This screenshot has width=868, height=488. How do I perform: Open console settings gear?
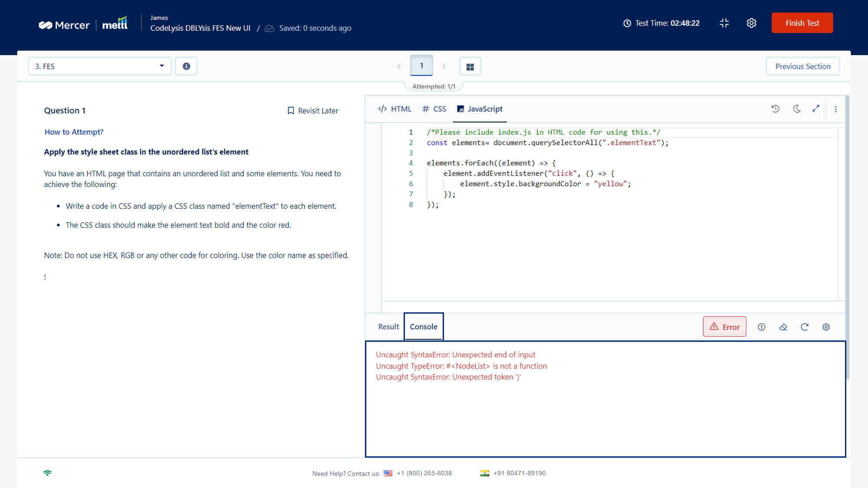[x=826, y=327]
